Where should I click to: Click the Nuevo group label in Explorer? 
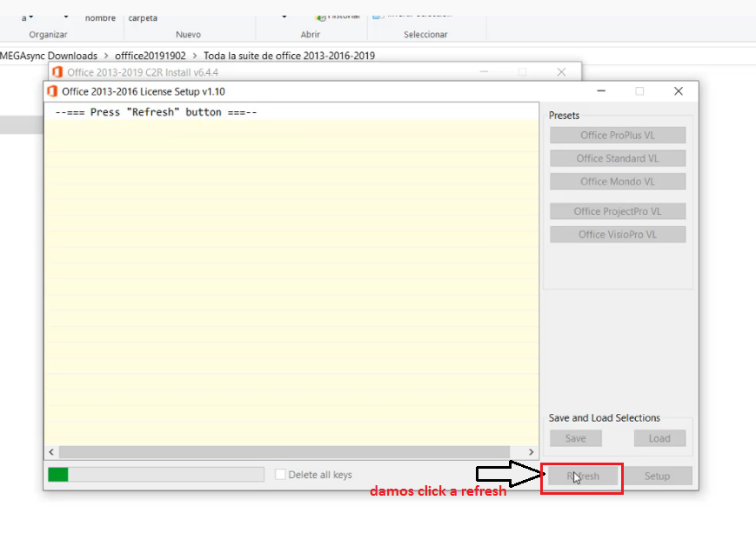pyautogui.click(x=188, y=35)
